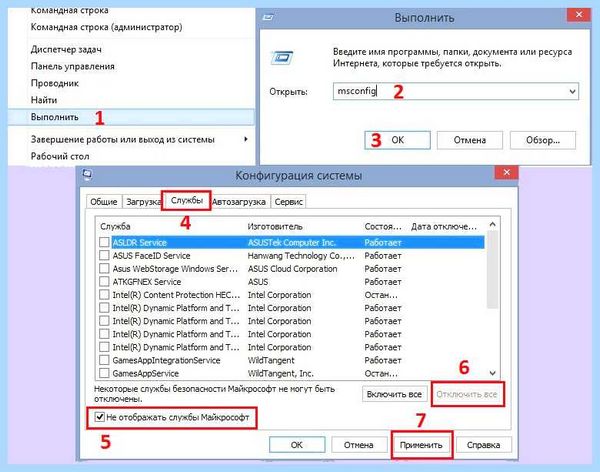Click Отмена in System Configuration
Viewport: 600px width, 472px height.
359,445
